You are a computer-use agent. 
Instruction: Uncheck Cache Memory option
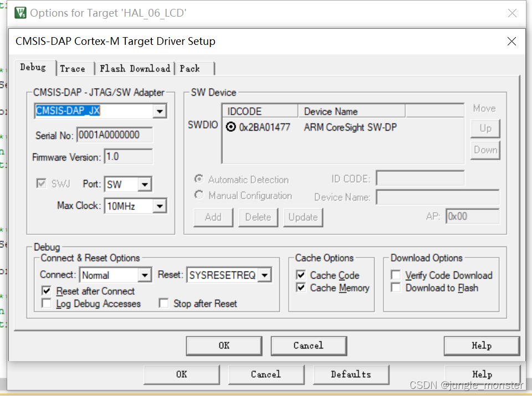tap(301, 287)
